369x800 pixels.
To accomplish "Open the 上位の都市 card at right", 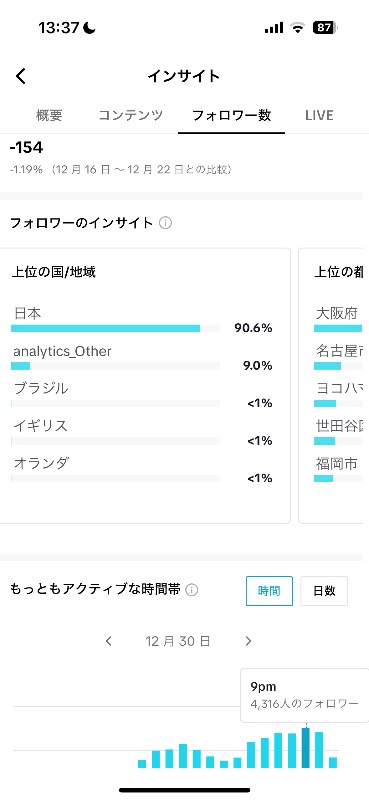I will [x=334, y=386].
